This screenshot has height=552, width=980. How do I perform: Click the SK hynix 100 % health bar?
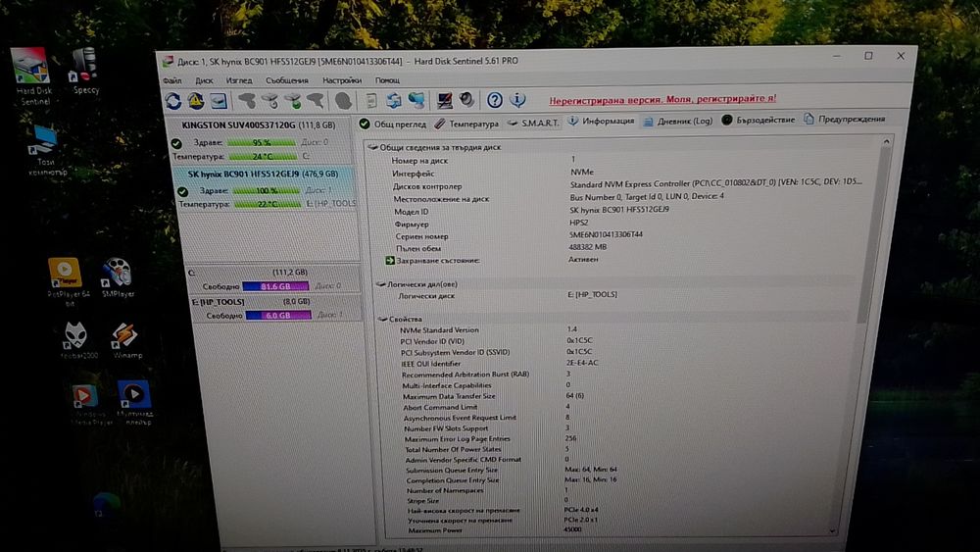(x=267, y=190)
